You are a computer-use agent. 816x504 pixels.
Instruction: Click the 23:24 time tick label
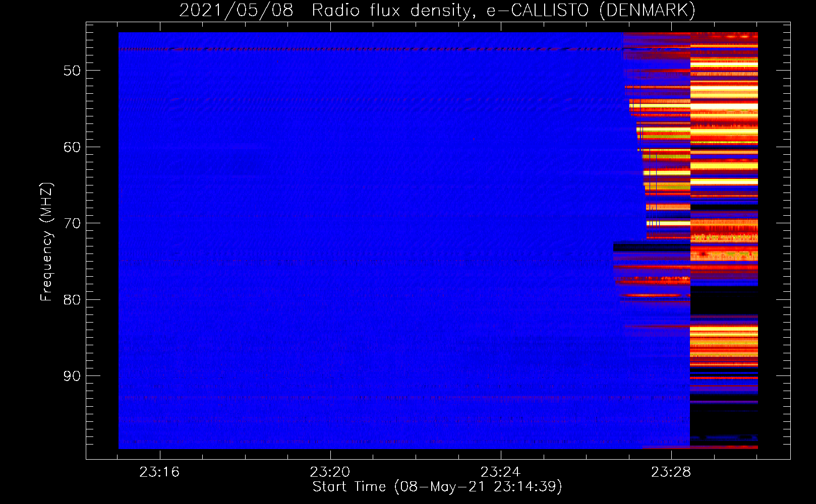[x=500, y=472]
